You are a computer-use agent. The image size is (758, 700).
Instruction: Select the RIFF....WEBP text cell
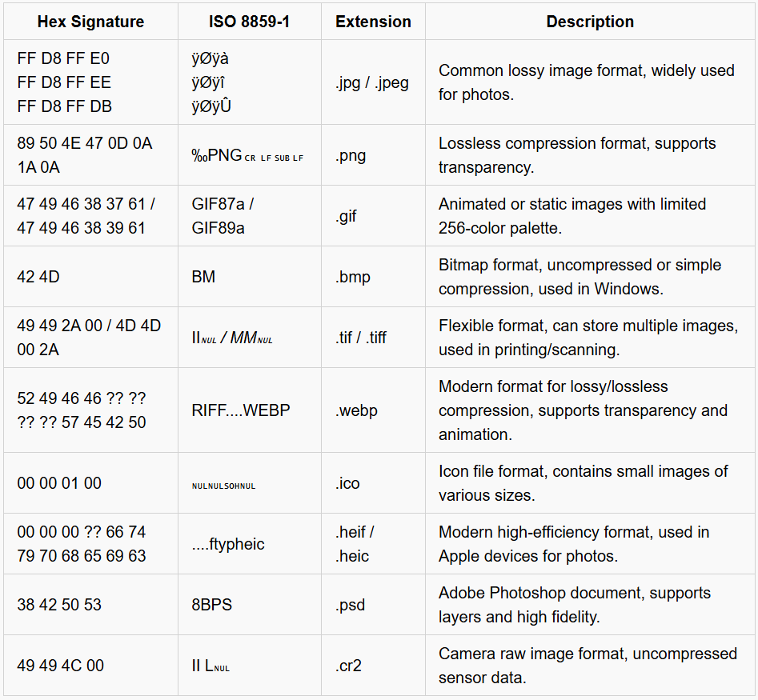(x=241, y=410)
